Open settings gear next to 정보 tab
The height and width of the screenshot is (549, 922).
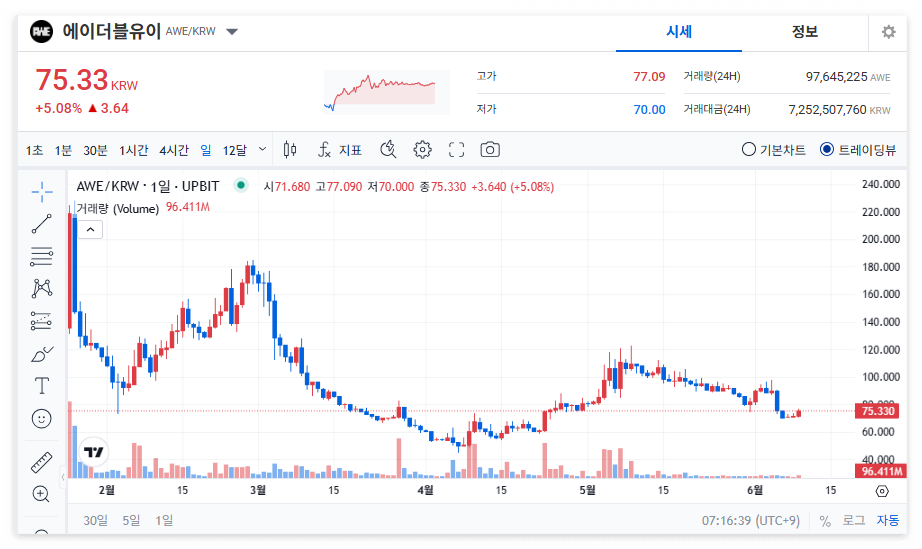888,32
